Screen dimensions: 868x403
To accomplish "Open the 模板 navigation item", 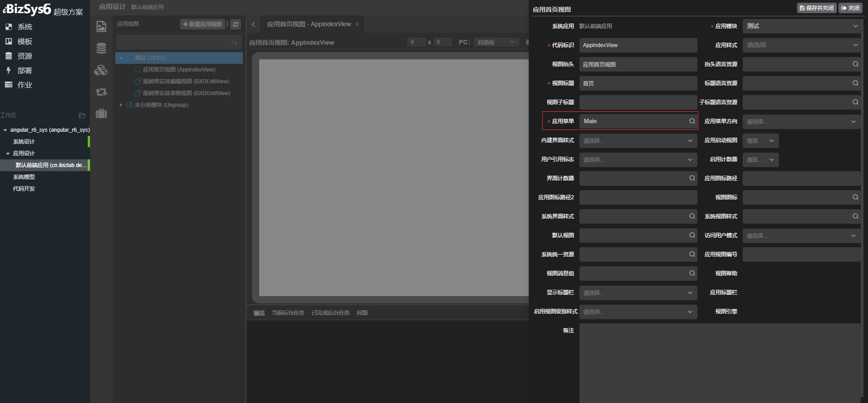I will click(19, 41).
